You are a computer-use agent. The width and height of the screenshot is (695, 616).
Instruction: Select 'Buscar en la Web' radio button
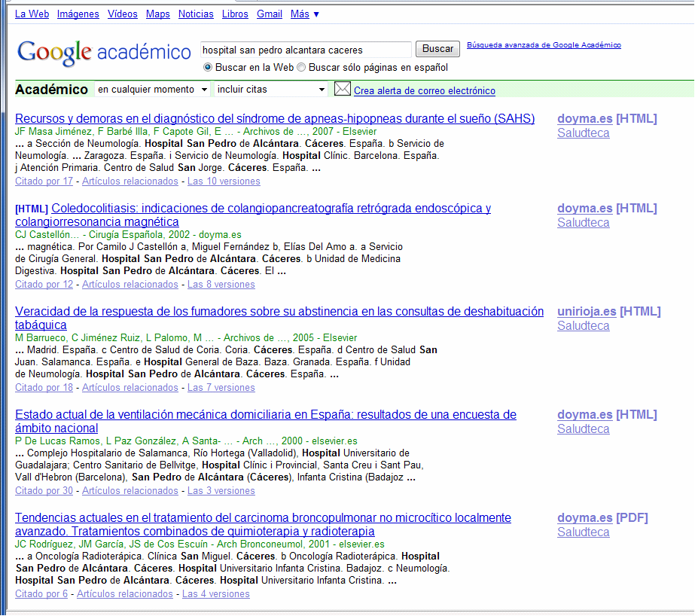208,67
